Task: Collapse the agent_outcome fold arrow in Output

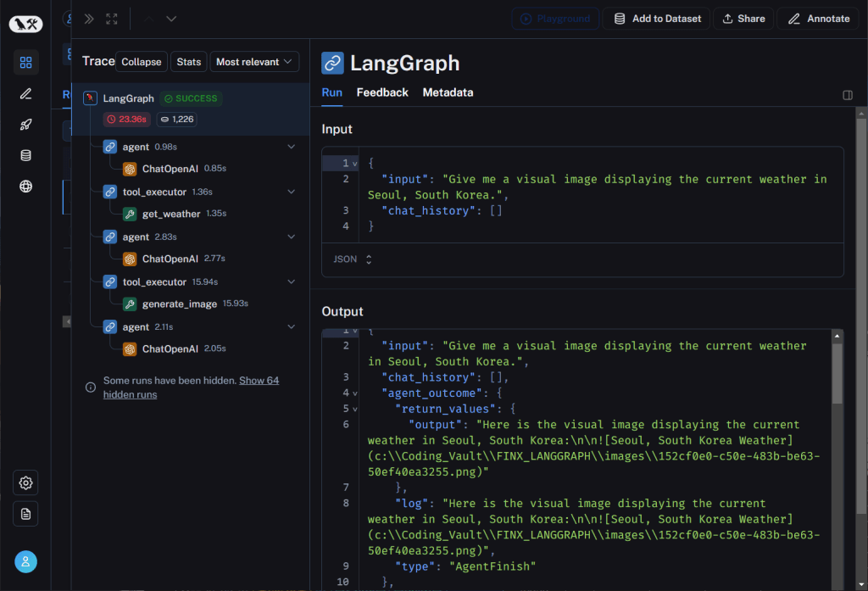Action: click(x=355, y=393)
